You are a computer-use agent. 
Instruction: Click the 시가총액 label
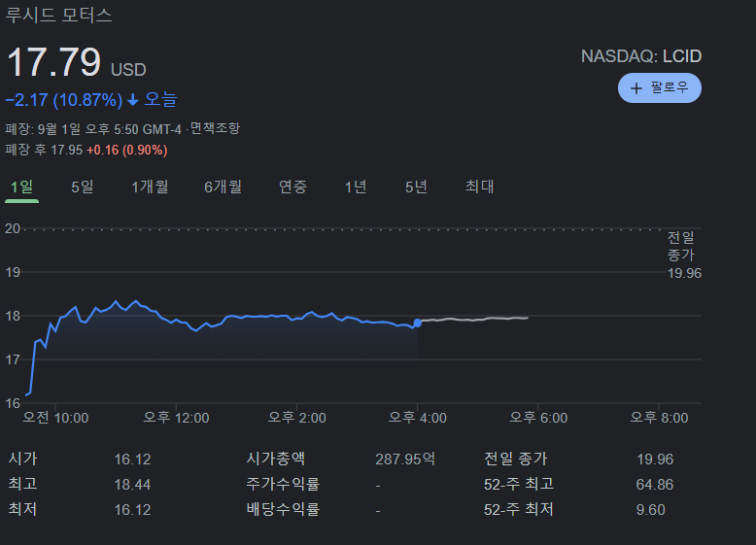pos(275,459)
